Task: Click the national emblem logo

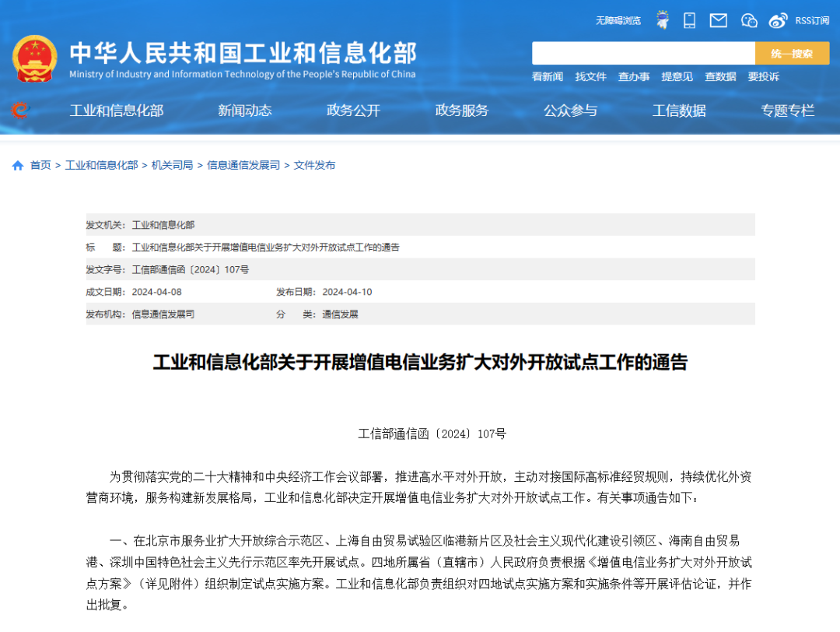Action: pos(35,58)
